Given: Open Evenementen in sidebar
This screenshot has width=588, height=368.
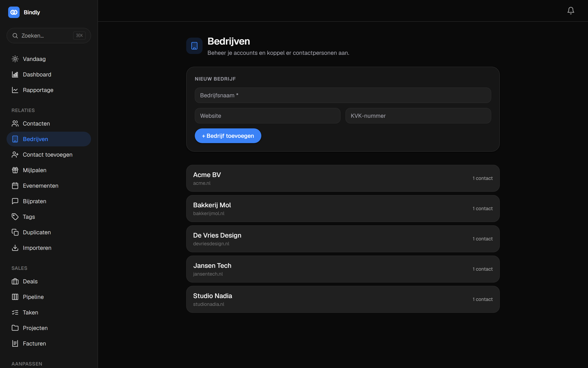Looking at the screenshot, I should (49, 186).
